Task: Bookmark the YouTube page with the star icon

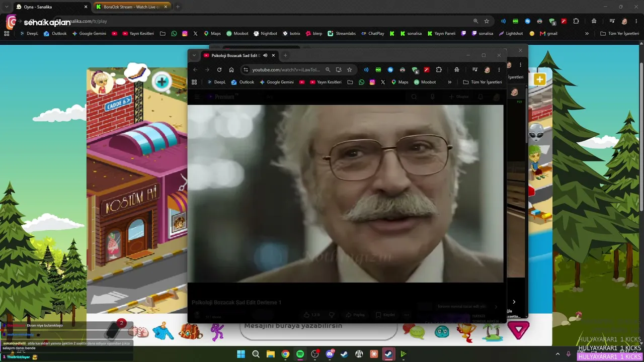Action: (x=350, y=70)
